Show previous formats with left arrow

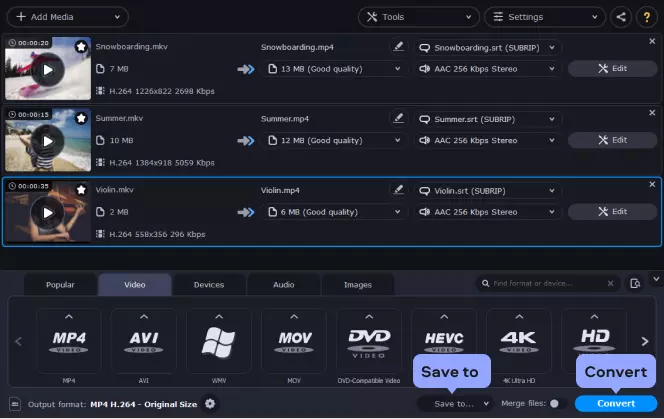18,341
